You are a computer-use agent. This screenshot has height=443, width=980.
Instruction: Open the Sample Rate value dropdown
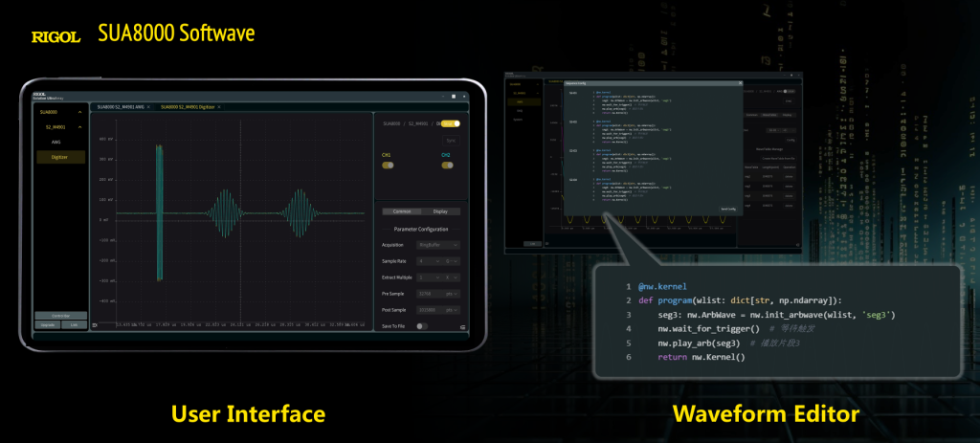click(430, 260)
